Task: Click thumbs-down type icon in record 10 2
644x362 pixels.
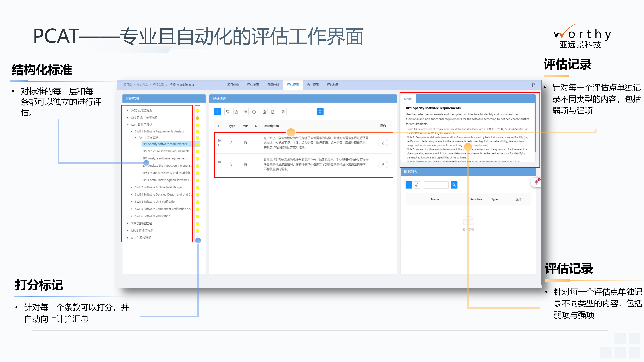Action: tap(232, 164)
